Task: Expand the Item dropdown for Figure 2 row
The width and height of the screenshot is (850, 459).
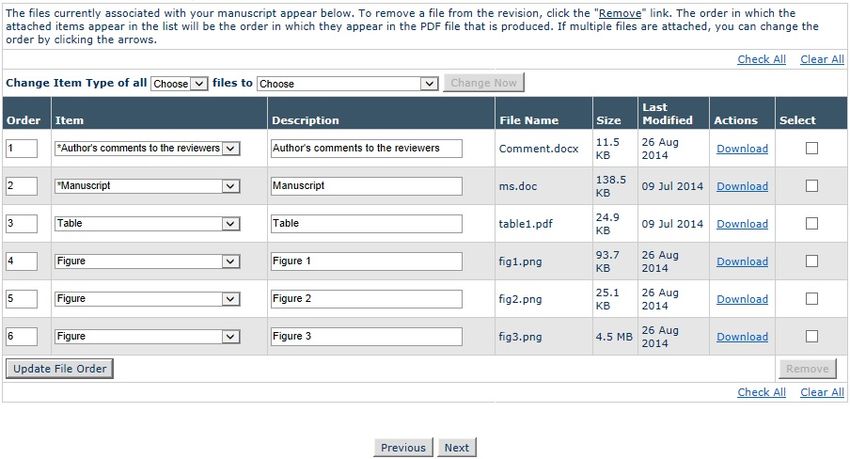Action: (x=147, y=299)
